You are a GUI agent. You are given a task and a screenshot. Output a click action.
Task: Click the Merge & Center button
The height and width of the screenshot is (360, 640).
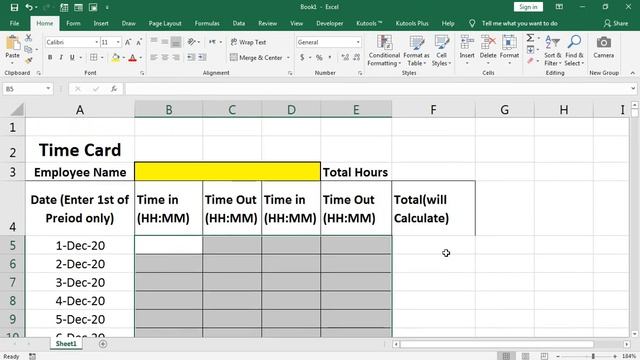(256, 58)
